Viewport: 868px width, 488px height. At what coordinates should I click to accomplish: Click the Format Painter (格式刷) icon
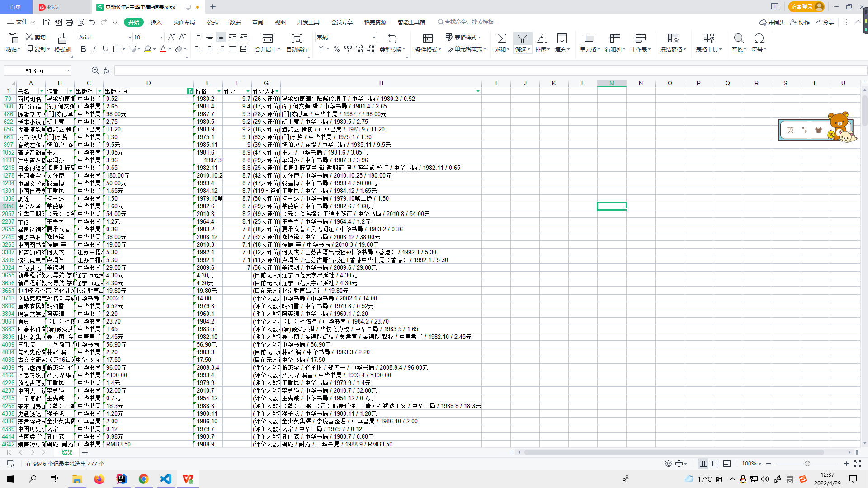point(62,39)
